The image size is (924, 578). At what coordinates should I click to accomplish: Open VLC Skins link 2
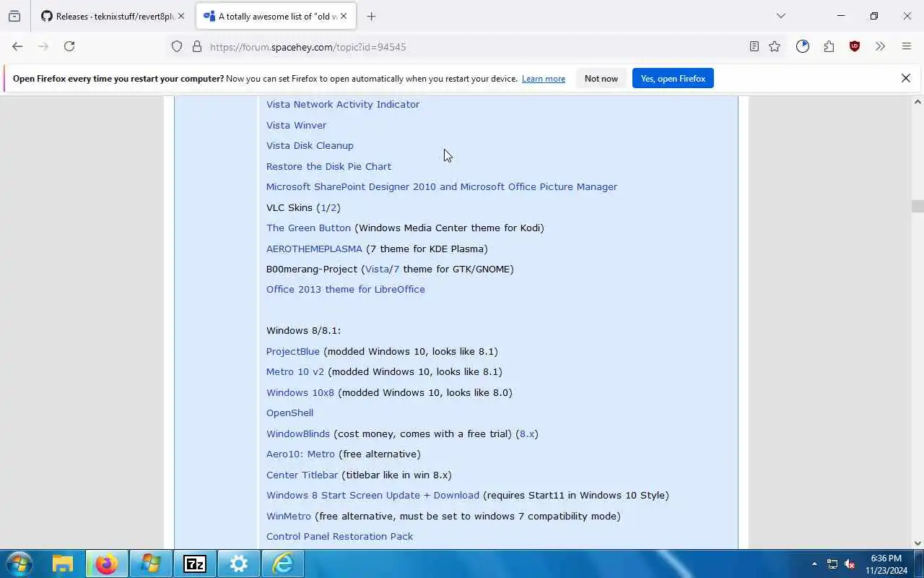point(333,207)
